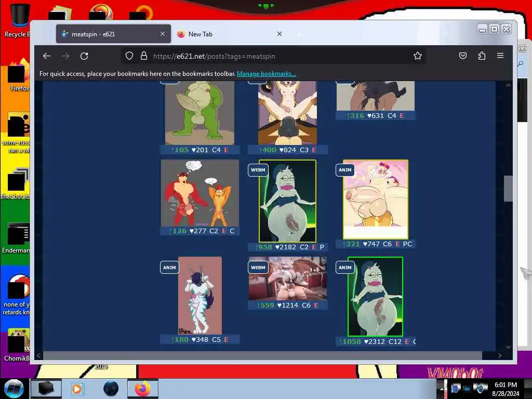Expand the list-all-tabs dropdown arrow
The image size is (532, 399).
pyautogui.click(x=445, y=33)
